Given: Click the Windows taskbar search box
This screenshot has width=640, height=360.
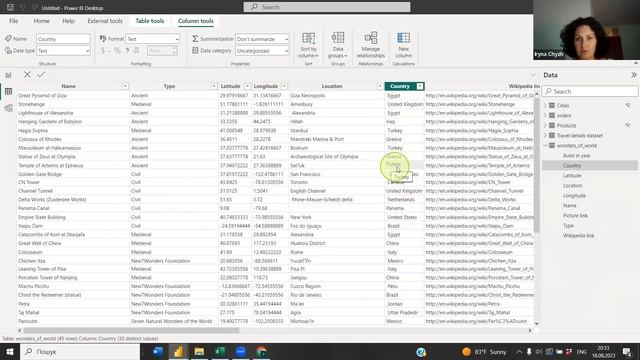Looking at the screenshot, I should (80, 351).
